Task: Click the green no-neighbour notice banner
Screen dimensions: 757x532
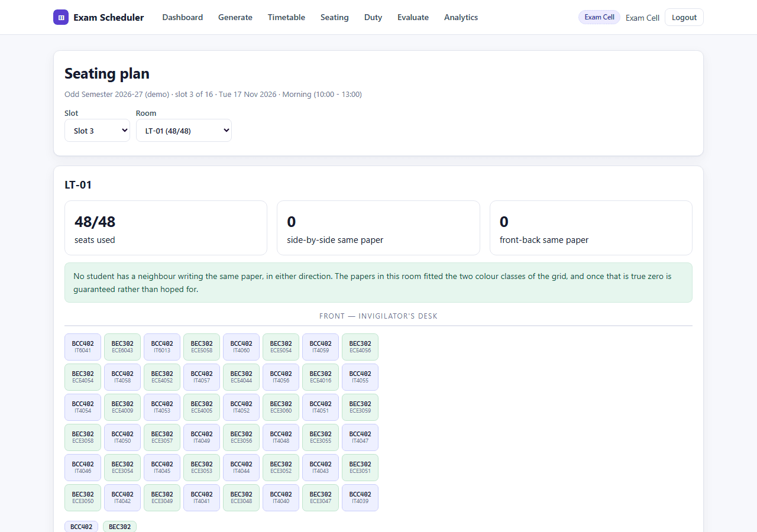Action: 378,283
